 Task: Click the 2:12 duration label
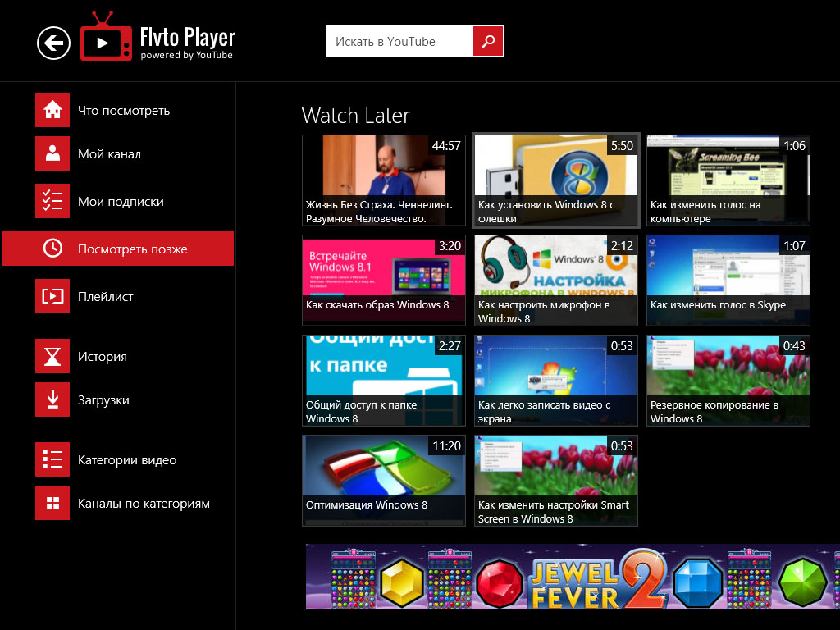[x=622, y=246]
